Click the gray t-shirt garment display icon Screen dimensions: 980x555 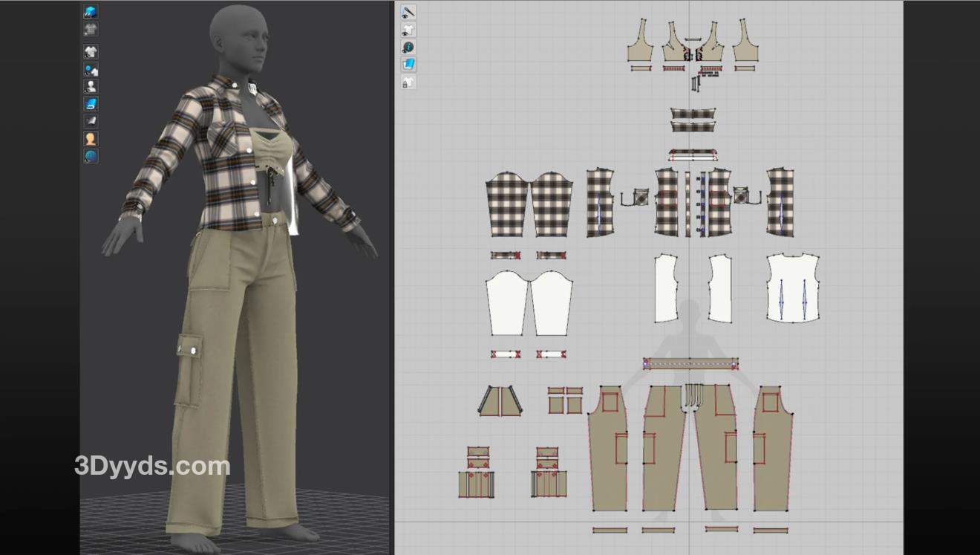click(x=91, y=30)
